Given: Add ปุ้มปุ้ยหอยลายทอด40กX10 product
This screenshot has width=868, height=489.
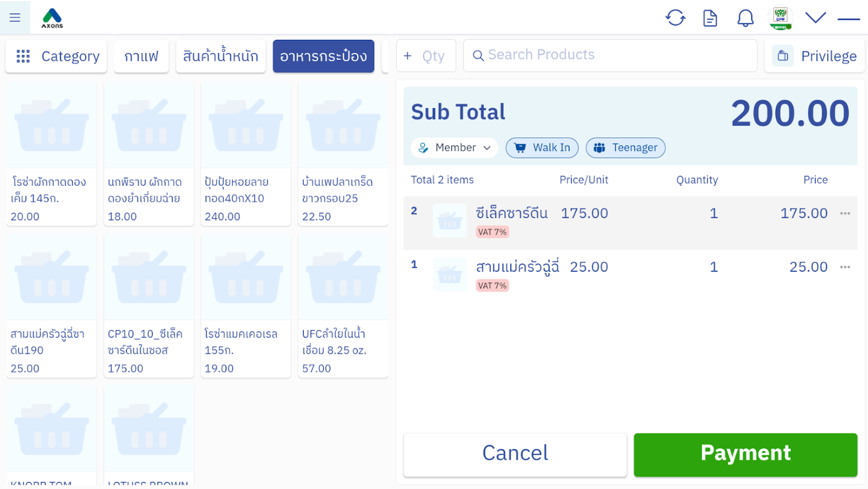Looking at the screenshot, I should coord(246,154).
